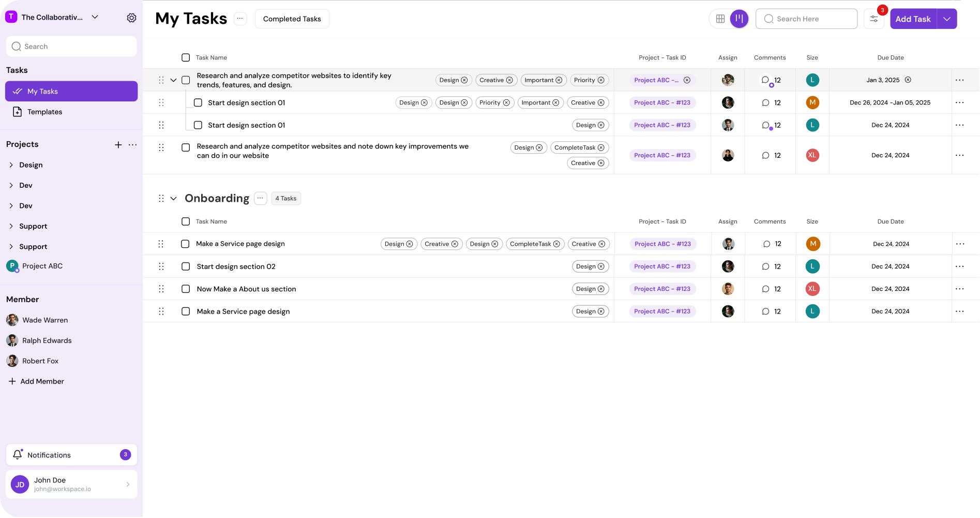Screen dimensions: 980x518
Task: Open Project ABC - #123 link for Start design section 02
Action: coord(662,267)
